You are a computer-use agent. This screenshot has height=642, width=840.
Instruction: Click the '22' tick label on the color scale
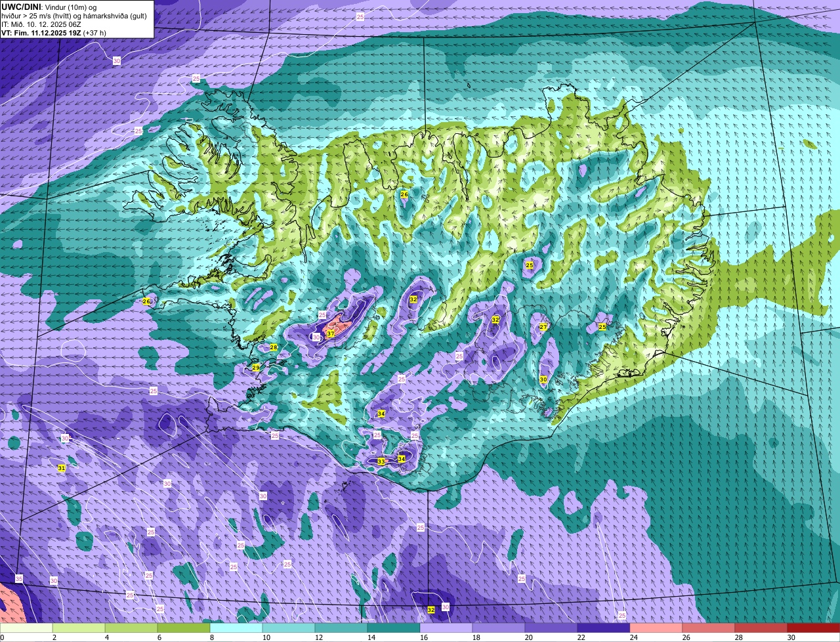click(581, 637)
